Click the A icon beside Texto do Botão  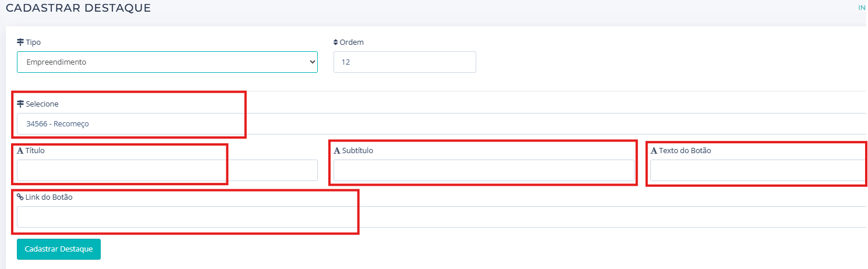[x=654, y=151]
